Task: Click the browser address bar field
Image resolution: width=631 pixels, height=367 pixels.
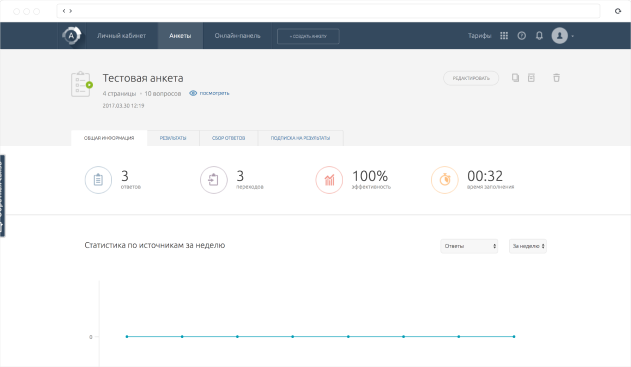Action: (x=328, y=11)
